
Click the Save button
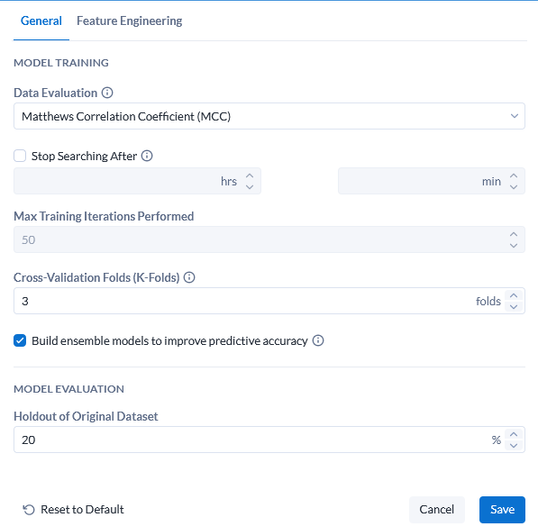click(502, 509)
